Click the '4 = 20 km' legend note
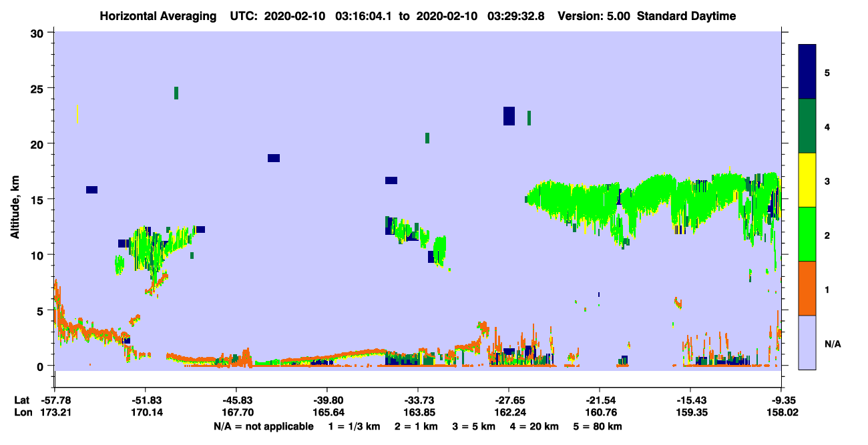The height and width of the screenshot is (445, 868). point(533,426)
